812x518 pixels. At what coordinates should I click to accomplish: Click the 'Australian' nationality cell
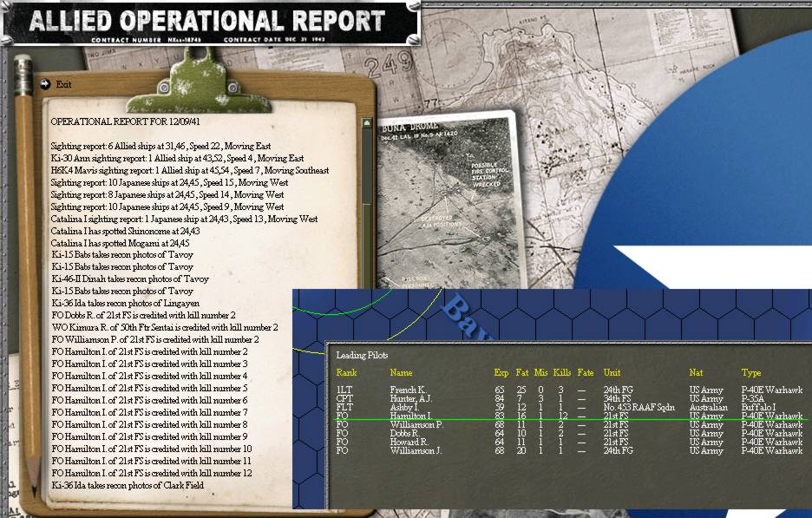[709, 408]
